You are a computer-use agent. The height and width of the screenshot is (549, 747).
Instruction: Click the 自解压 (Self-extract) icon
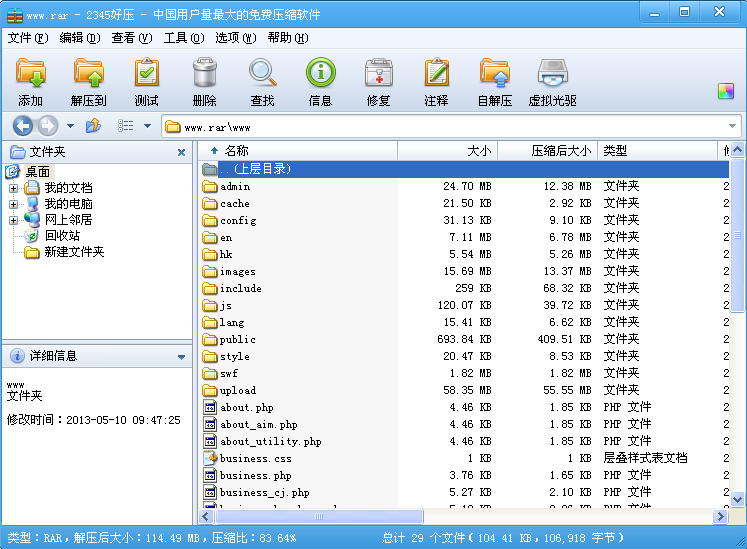click(495, 73)
